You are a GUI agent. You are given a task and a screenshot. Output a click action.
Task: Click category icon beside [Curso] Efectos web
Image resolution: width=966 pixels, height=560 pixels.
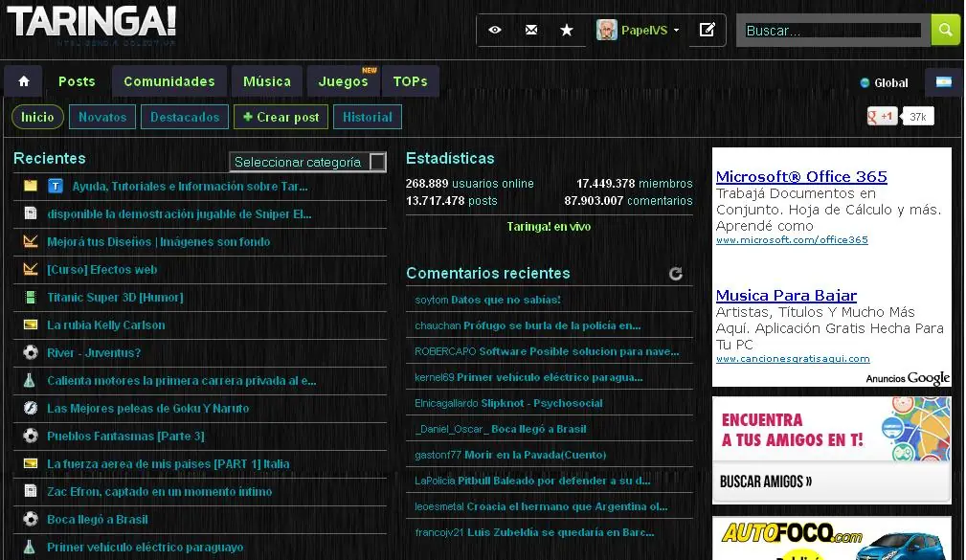[x=31, y=269]
